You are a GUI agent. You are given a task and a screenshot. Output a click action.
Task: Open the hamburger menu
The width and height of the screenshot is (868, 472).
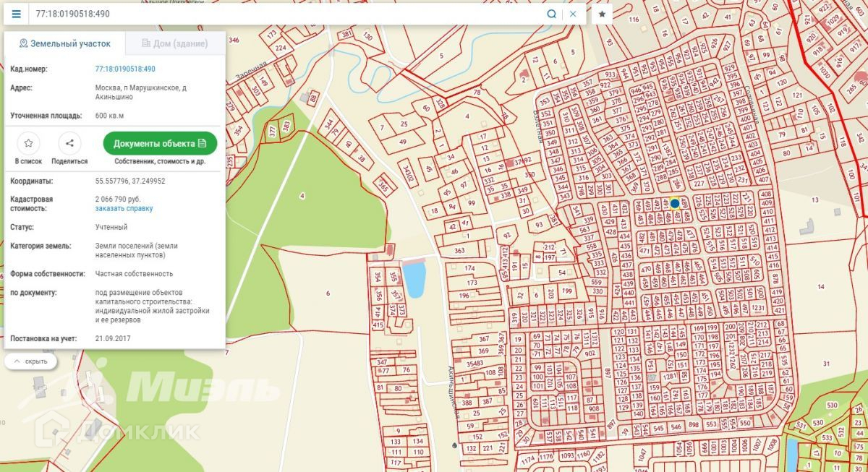click(x=16, y=14)
